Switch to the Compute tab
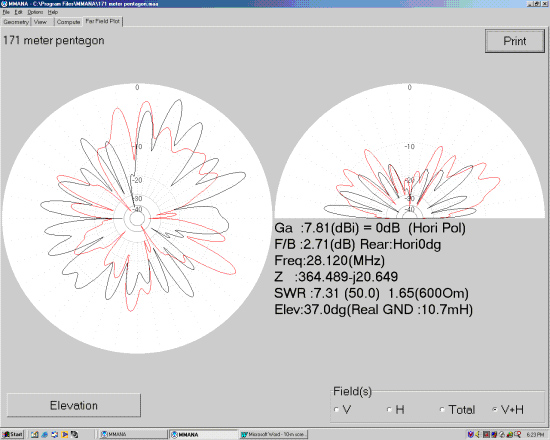 click(68, 22)
